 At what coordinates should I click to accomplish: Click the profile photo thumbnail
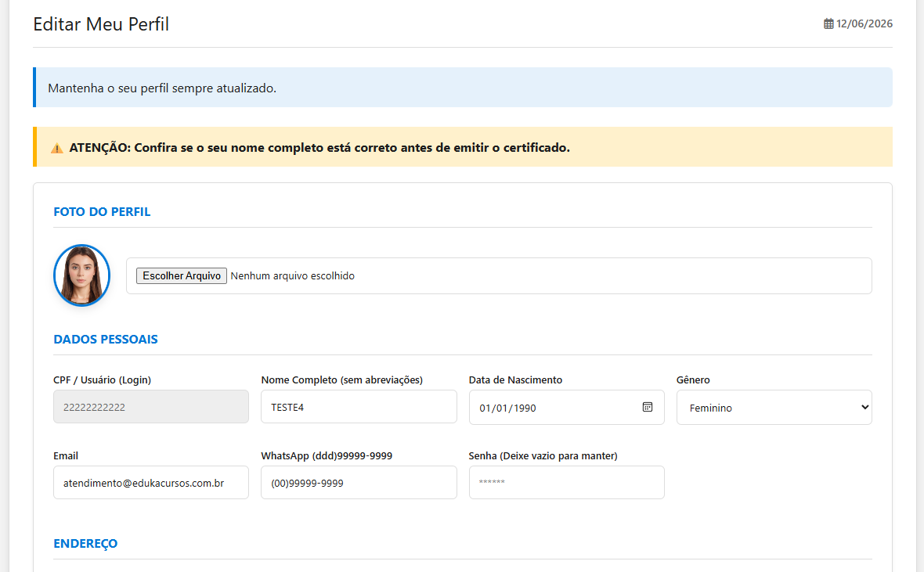[x=82, y=275]
